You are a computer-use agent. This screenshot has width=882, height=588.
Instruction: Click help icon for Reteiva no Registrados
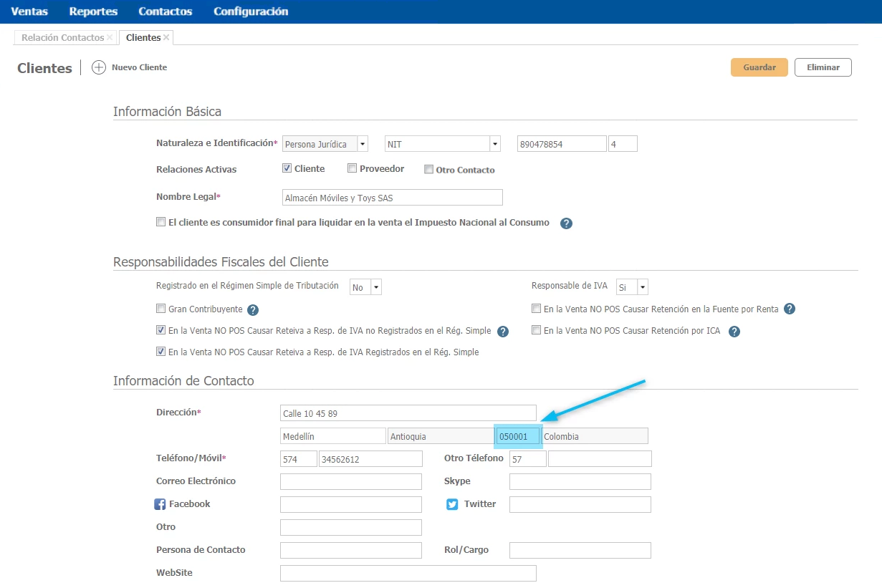tap(503, 332)
